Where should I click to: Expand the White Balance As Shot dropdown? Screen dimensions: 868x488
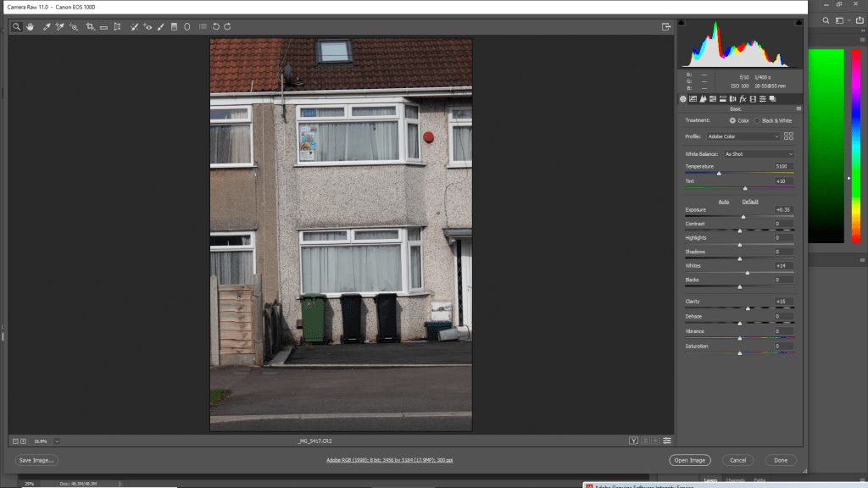tap(758, 154)
